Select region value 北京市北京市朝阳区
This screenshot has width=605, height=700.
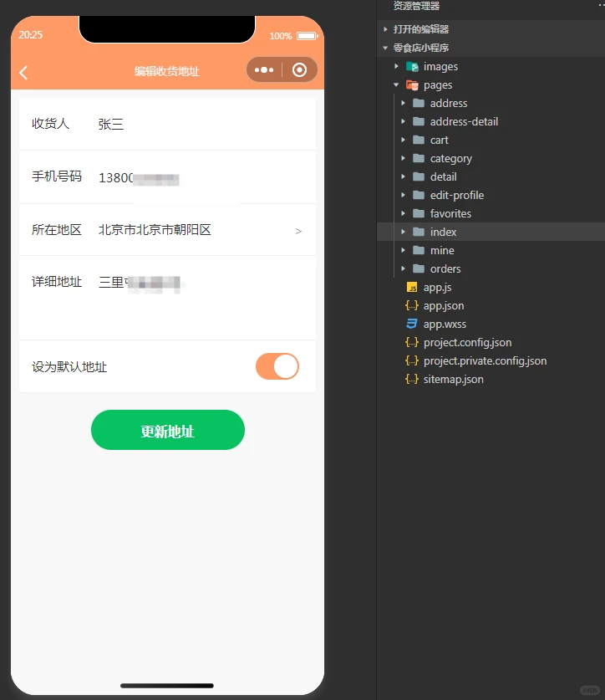coord(155,230)
